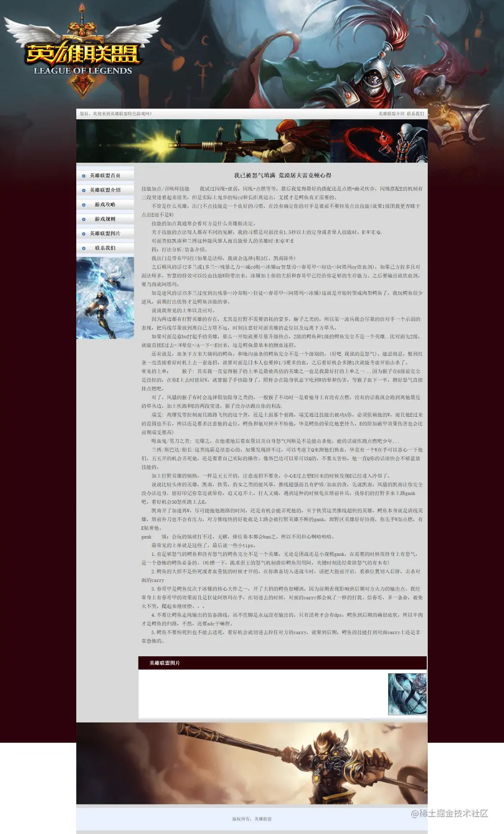This screenshot has width=504, height=834.
Task: Click the ice archer image in sidebar
Action: tap(105, 297)
